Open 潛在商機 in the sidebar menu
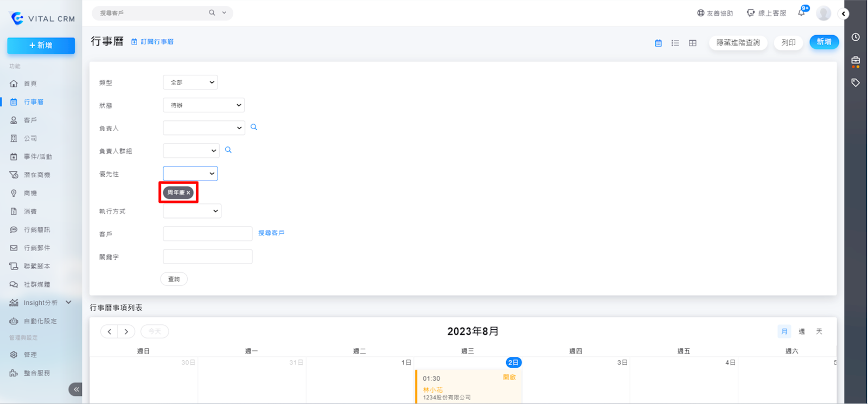 36,175
